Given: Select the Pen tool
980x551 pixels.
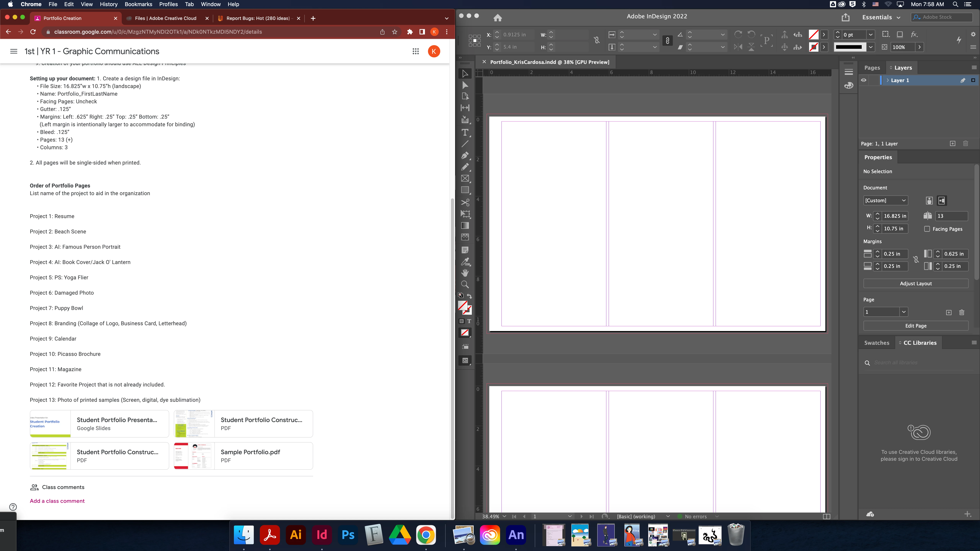Looking at the screenshot, I should tap(465, 155).
